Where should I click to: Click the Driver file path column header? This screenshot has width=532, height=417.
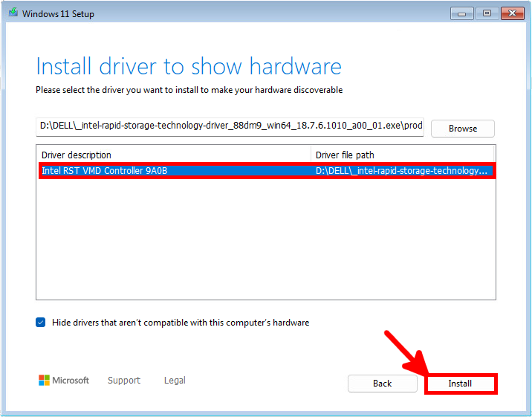(403, 155)
